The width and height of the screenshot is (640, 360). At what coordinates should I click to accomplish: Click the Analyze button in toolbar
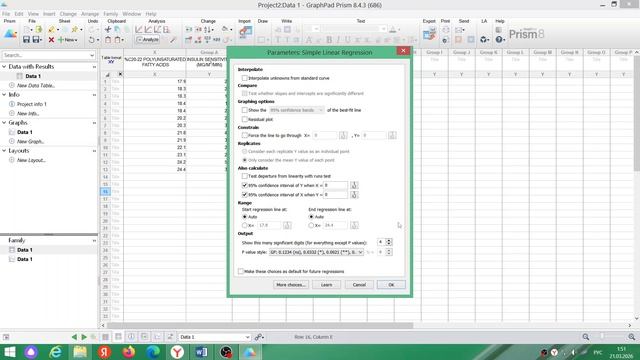click(x=147, y=40)
